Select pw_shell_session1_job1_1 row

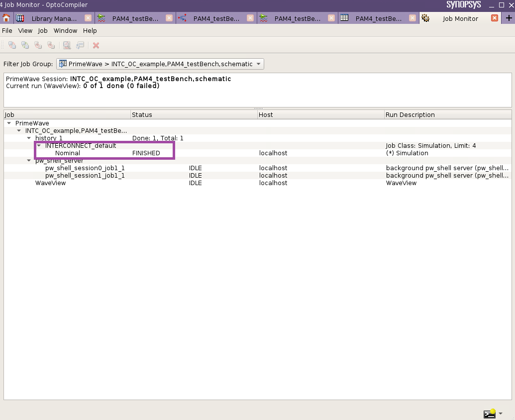pyautogui.click(x=258, y=176)
